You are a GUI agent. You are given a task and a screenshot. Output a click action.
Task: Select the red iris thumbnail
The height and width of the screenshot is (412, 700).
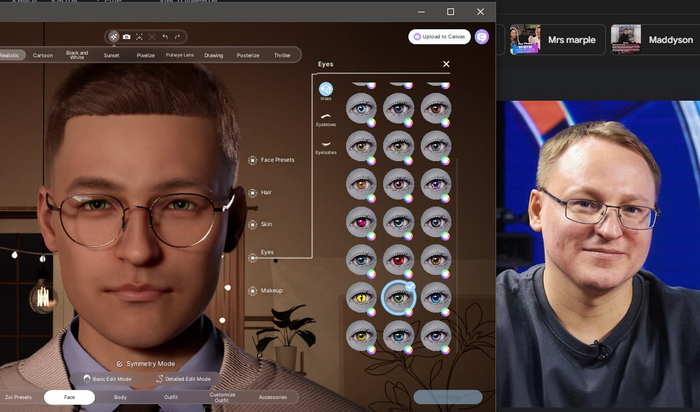[x=399, y=259]
